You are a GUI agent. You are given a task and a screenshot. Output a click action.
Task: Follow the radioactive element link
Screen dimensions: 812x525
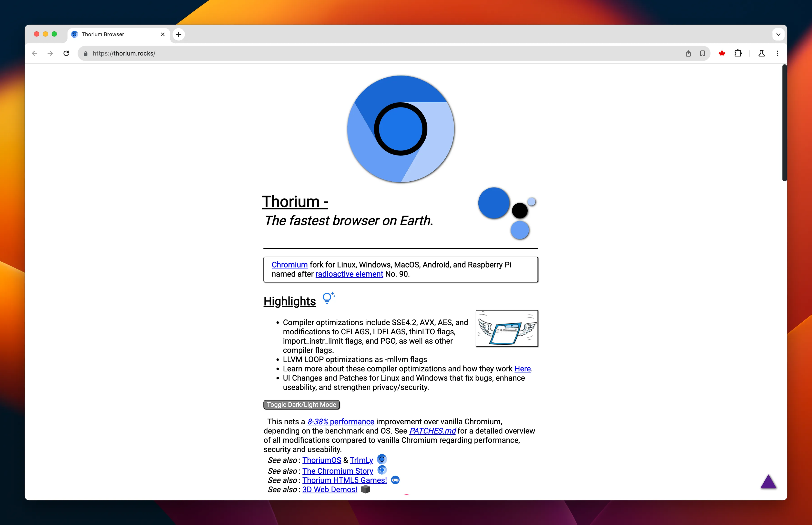pos(349,274)
